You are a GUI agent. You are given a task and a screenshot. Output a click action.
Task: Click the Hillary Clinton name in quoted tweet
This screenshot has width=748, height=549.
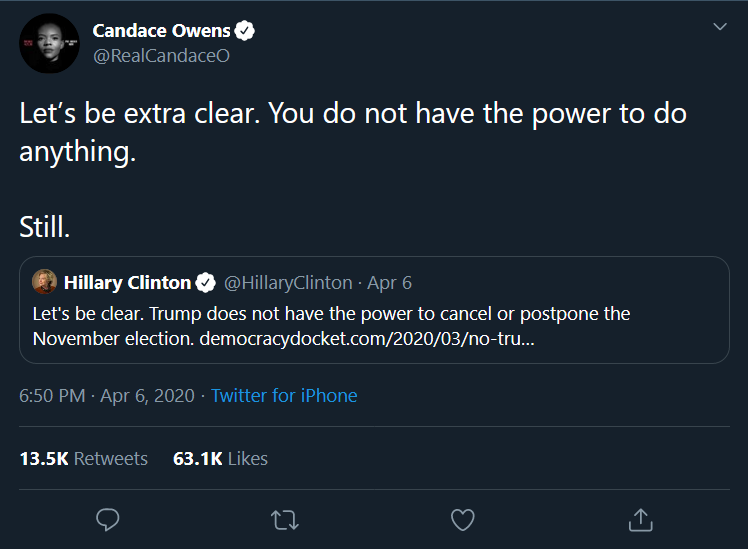pyautogui.click(x=127, y=282)
